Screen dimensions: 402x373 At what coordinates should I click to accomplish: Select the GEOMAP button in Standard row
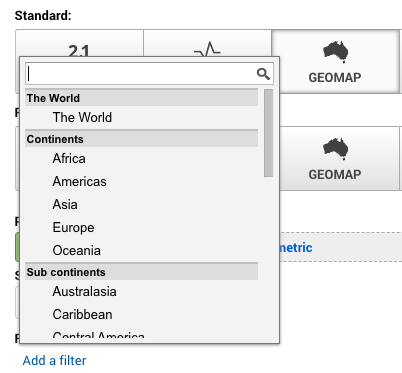(335, 62)
